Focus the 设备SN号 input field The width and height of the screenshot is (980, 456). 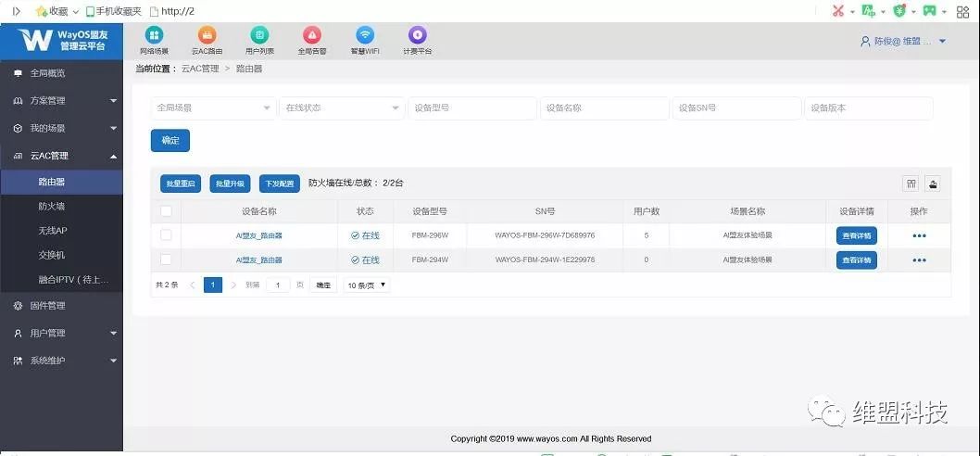(x=737, y=108)
